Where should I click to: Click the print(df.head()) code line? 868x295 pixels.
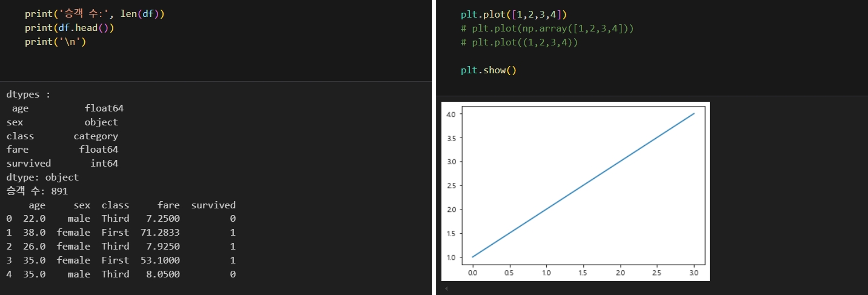[69, 28]
